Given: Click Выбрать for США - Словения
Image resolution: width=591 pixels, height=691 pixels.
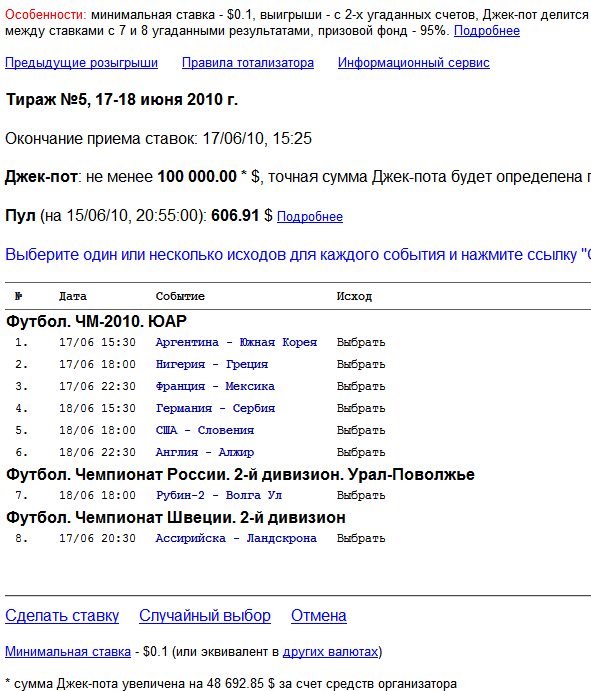Looking at the screenshot, I should pyautogui.click(x=361, y=430).
